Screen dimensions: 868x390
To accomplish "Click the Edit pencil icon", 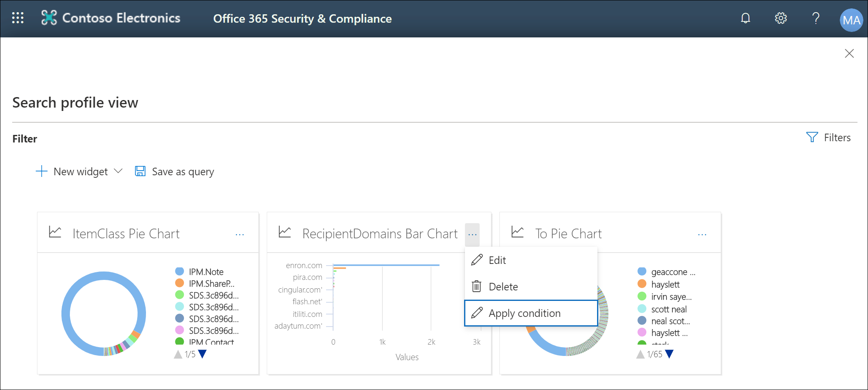I will [477, 260].
